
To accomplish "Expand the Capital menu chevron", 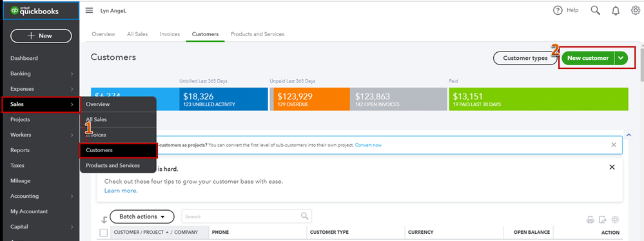I will click(x=72, y=227).
